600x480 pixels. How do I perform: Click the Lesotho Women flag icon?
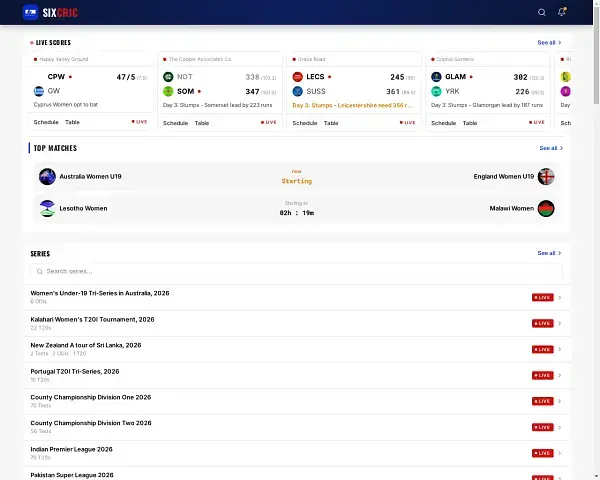(46, 209)
